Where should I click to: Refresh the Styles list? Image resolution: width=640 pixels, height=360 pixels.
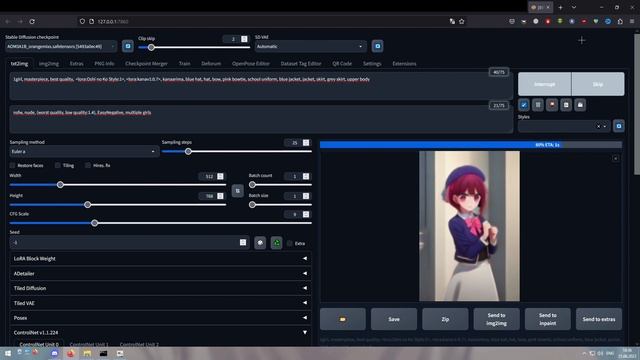[619, 126]
